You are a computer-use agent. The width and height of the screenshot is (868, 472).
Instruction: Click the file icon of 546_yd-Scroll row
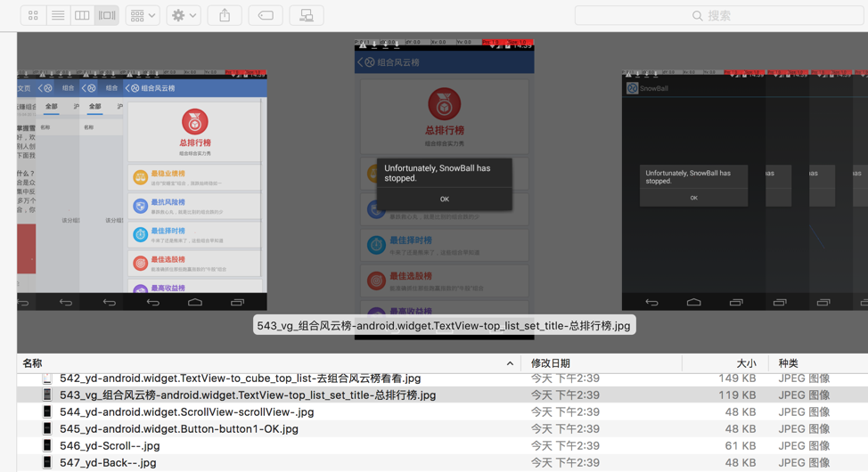[x=47, y=446]
